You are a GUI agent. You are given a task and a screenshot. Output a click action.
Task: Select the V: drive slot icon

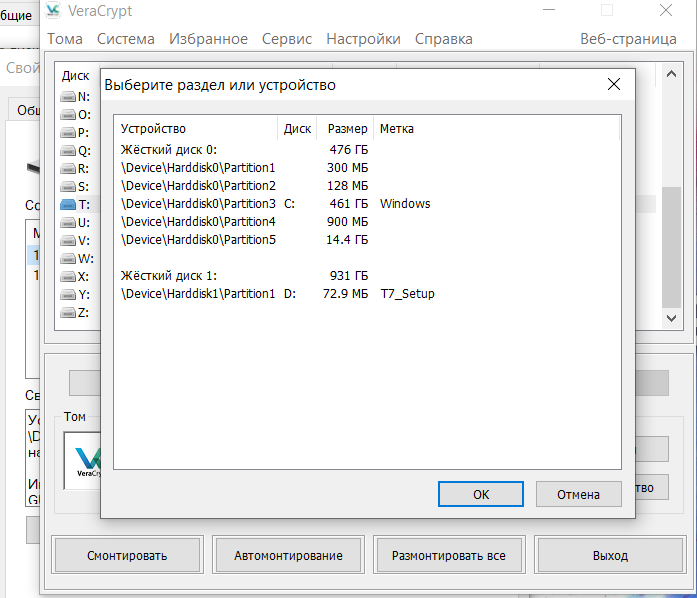click(68, 241)
